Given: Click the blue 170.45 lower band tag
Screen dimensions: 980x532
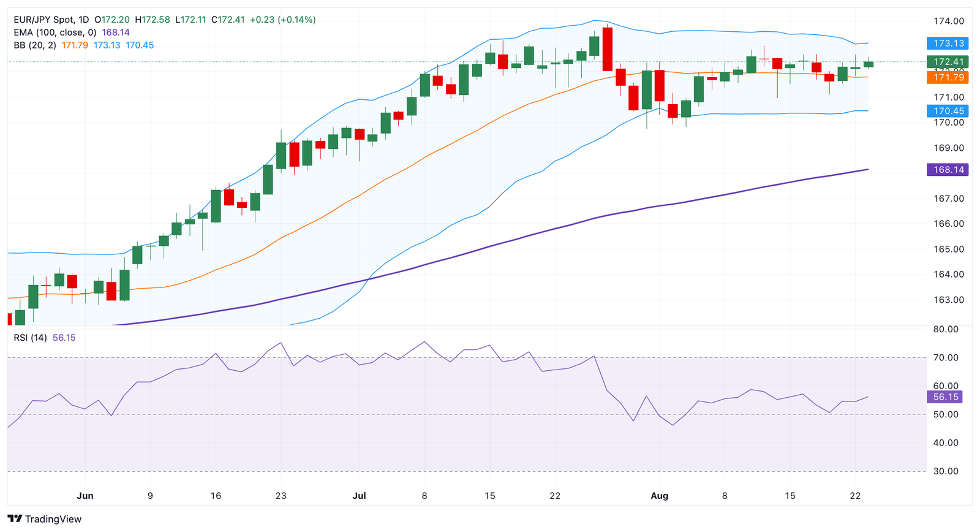Looking at the screenshot, I should [x=948, y=111].
